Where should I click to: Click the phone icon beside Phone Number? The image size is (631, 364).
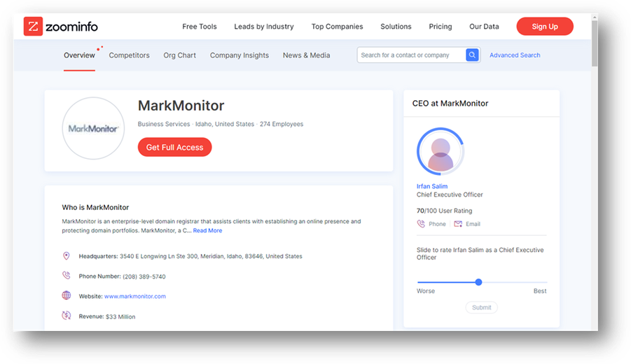67,276
